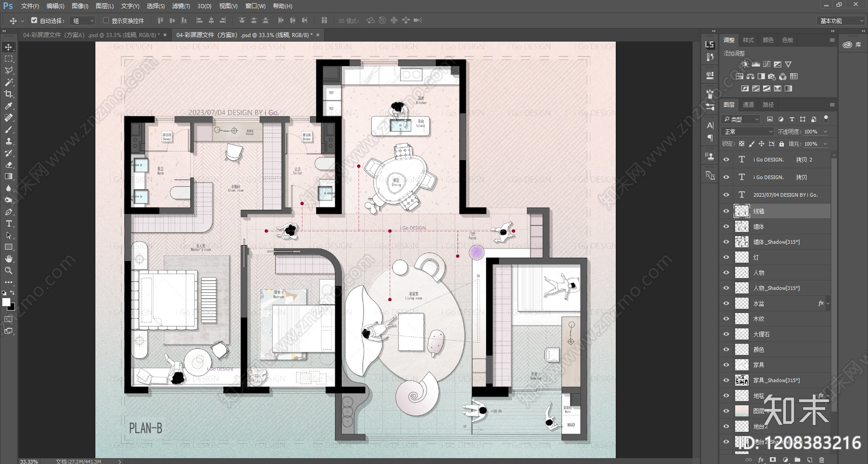Enable the 自动选择 checkbox
The height and width of the screenshot is (464, 868).
coord(34,21)
